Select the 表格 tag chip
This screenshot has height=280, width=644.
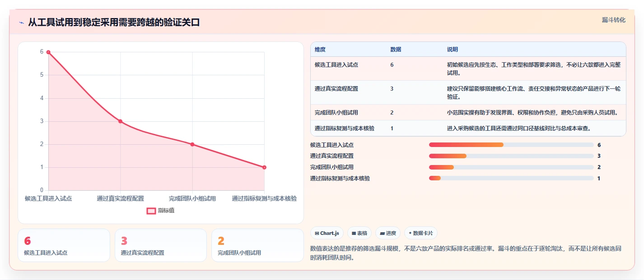(x=359, y=233)
